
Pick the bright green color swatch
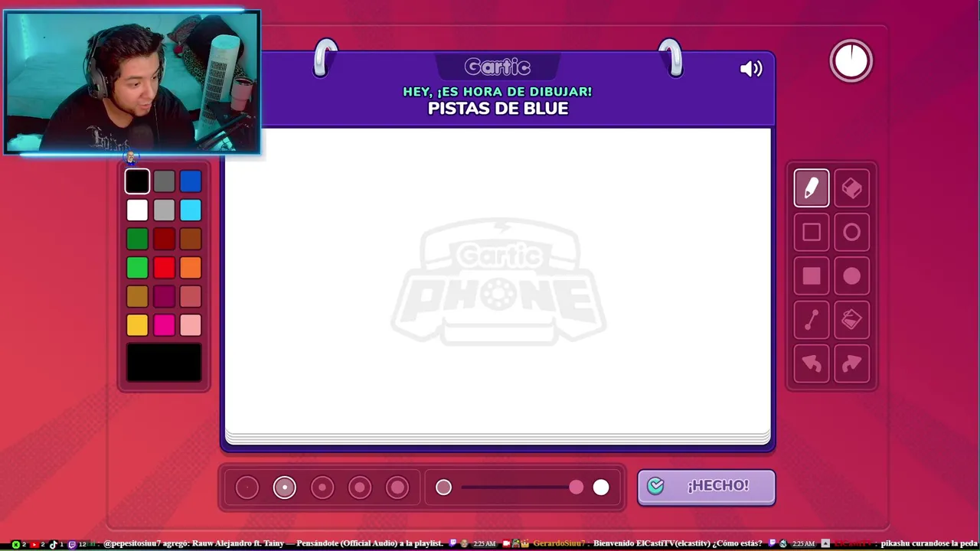[137, 268]
